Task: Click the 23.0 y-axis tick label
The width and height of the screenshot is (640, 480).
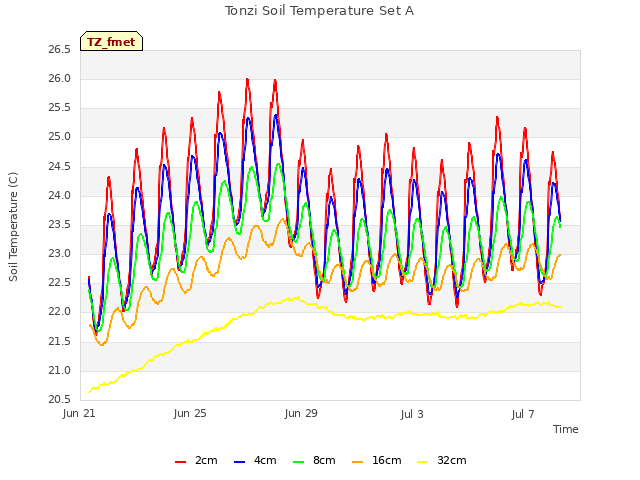Action: click(60, 254)
